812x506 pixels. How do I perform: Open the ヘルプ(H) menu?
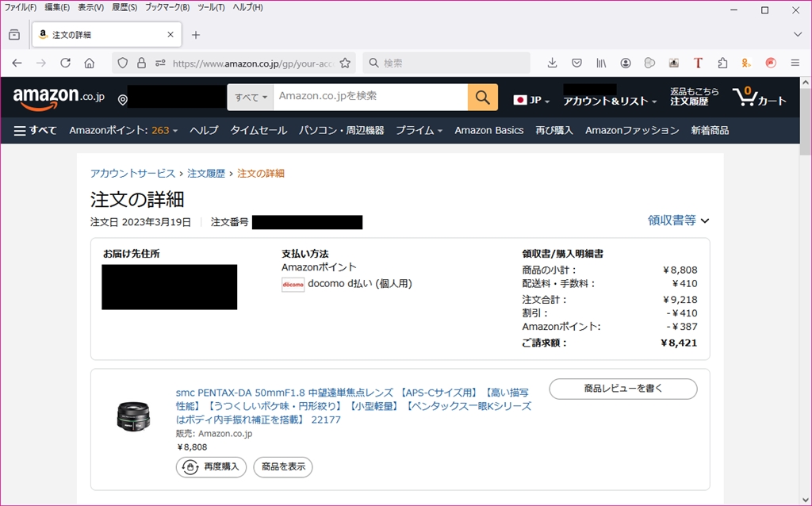pos(247,8)
